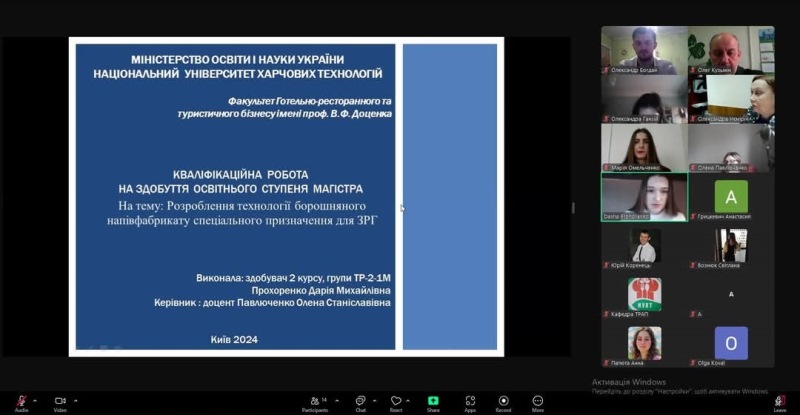
Task: Click the muted mic icon beside Грицкевич Анастасія
Action: [693, 216]
